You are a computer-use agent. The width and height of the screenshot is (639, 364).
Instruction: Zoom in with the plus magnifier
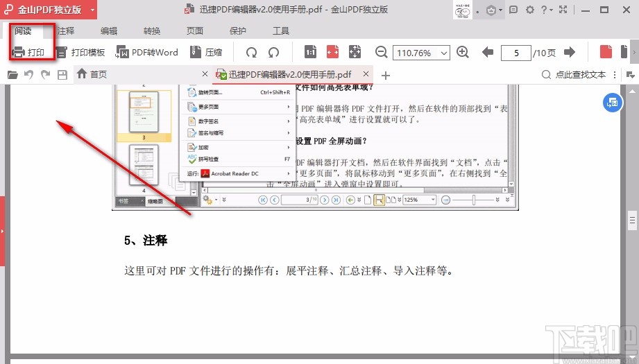(463, 52)
